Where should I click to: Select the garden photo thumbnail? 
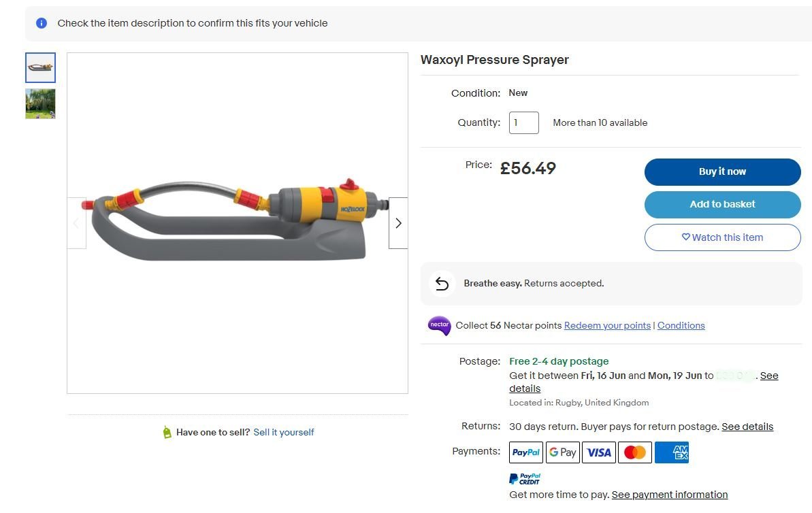(x=41, y=103)
